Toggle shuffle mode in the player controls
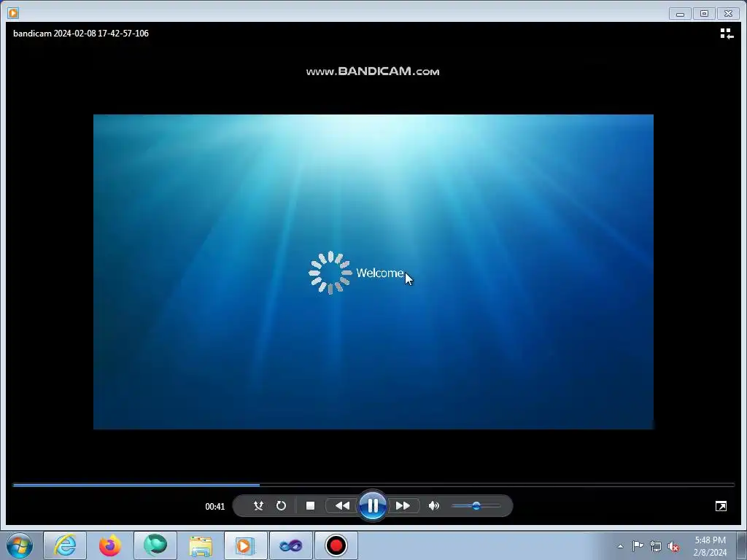The width and height of the screenshot is (747, 560). (258, 506)
